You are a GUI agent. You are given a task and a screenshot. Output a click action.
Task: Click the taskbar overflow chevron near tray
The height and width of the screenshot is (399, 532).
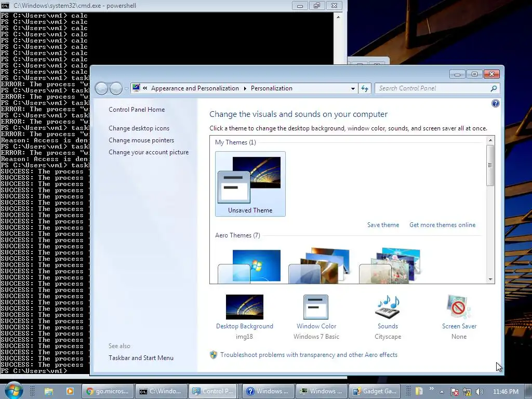(x=431, y=389)
